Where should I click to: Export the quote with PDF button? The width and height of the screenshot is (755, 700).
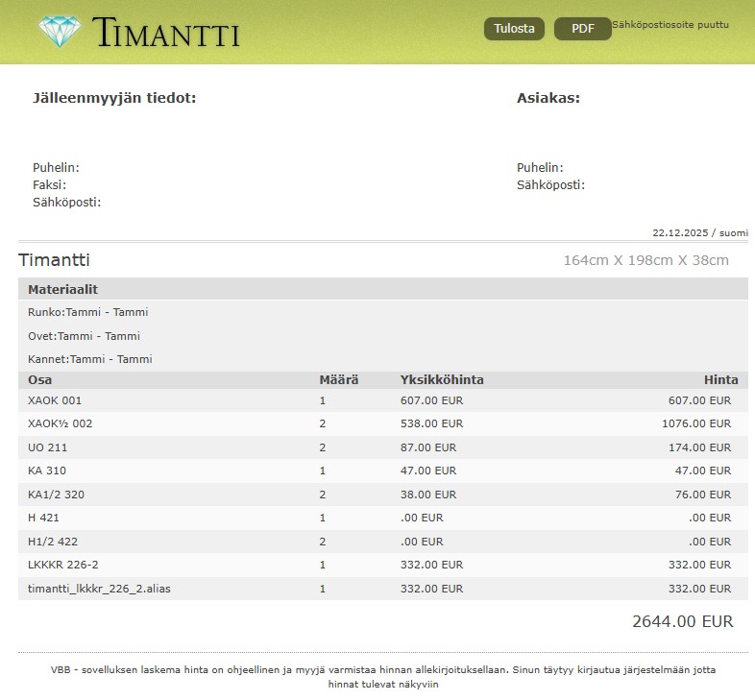[x=582, y=29]
